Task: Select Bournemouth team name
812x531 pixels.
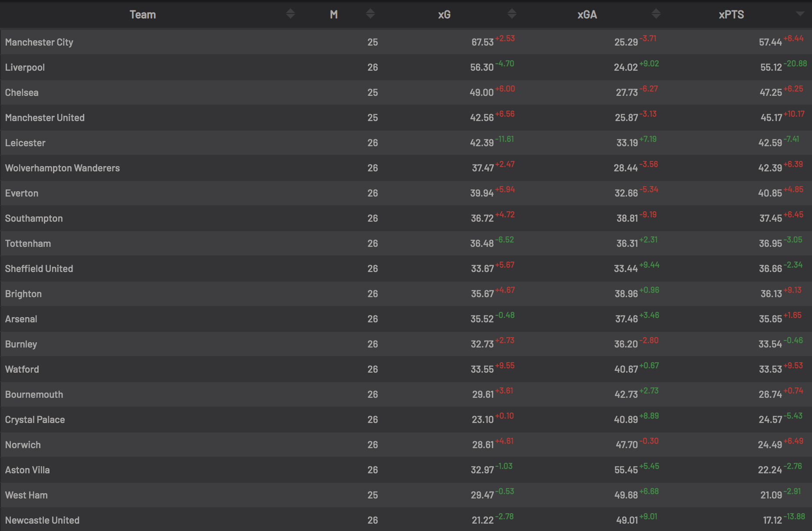Action: (x=34, y=394)
